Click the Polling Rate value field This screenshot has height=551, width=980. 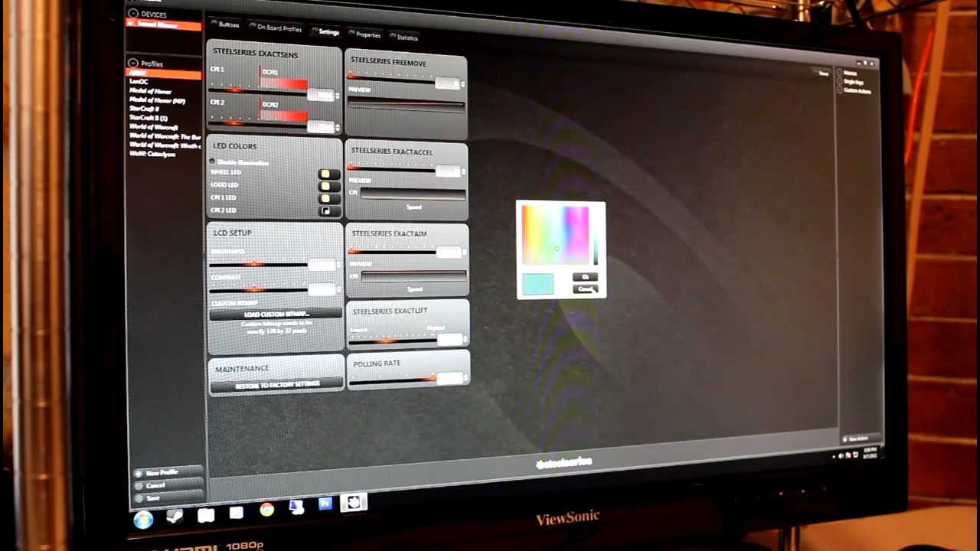click(450, 379)
